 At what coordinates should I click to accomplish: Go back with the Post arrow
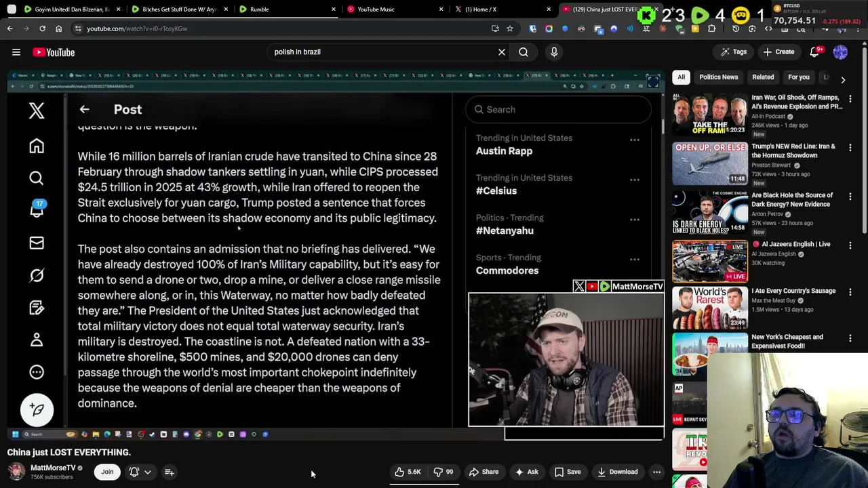84,109
